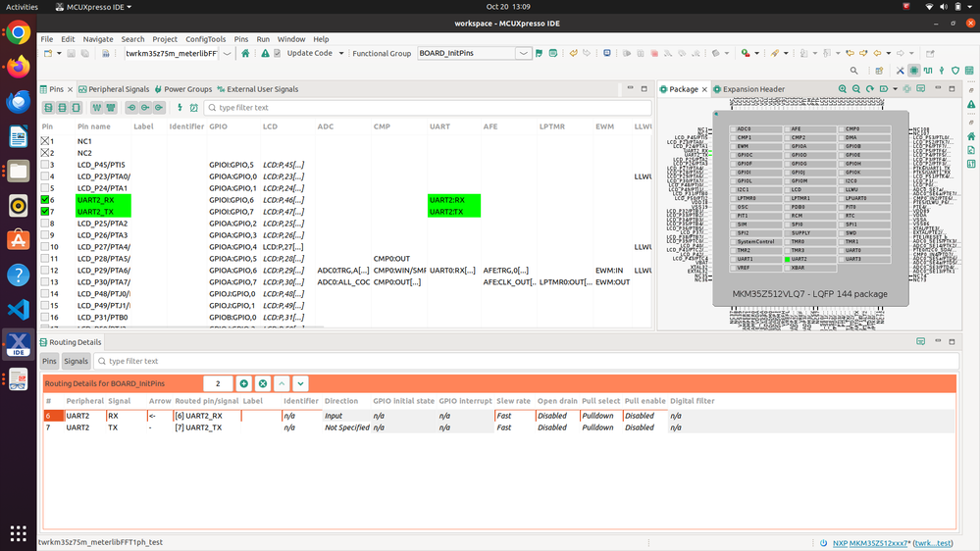Screen dimensions: 980x551
Task: Click the Signals button in Routing Details
Action: click(76, 361)
